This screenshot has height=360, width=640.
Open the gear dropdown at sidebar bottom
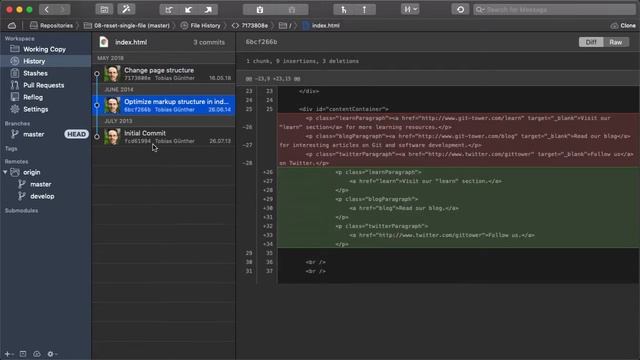(52, 354)
